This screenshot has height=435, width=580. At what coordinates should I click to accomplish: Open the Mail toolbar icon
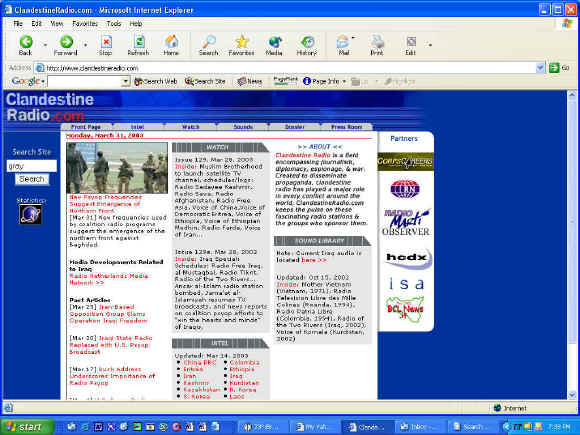coord(343,42)
